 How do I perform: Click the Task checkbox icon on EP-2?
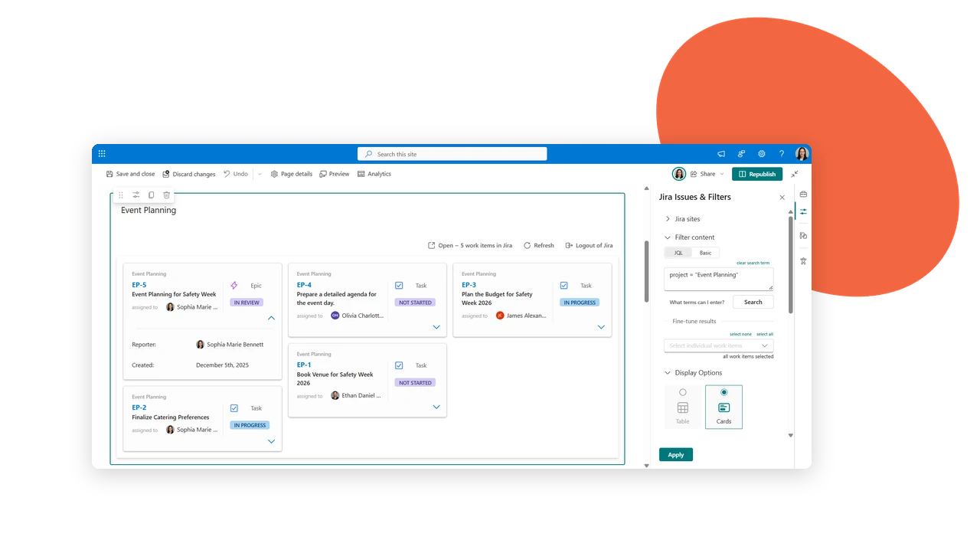234,408
